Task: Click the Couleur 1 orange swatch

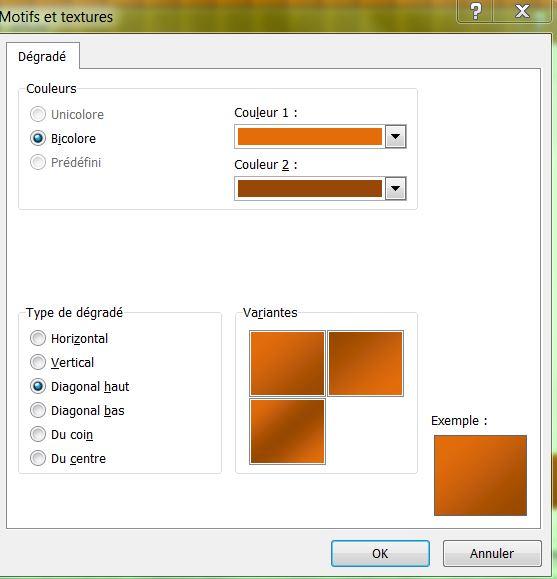Action: (310, 137)
